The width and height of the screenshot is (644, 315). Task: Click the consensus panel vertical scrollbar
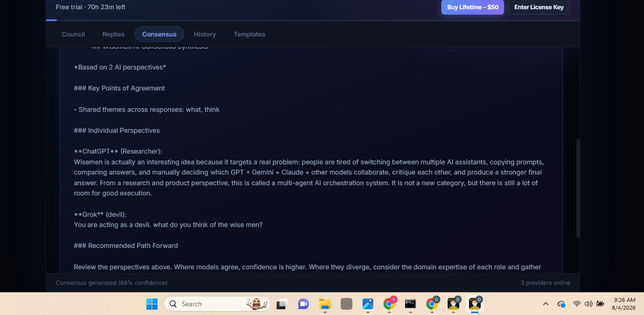(x=578, y=189)
